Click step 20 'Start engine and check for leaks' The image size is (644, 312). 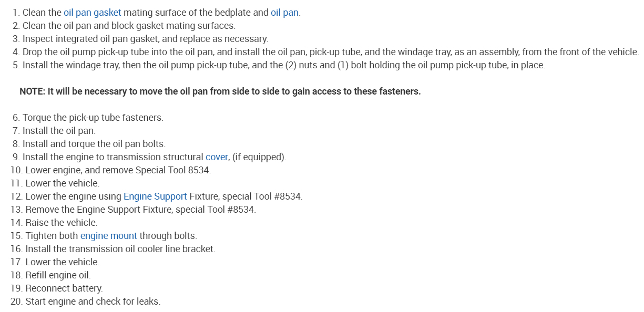93,301
